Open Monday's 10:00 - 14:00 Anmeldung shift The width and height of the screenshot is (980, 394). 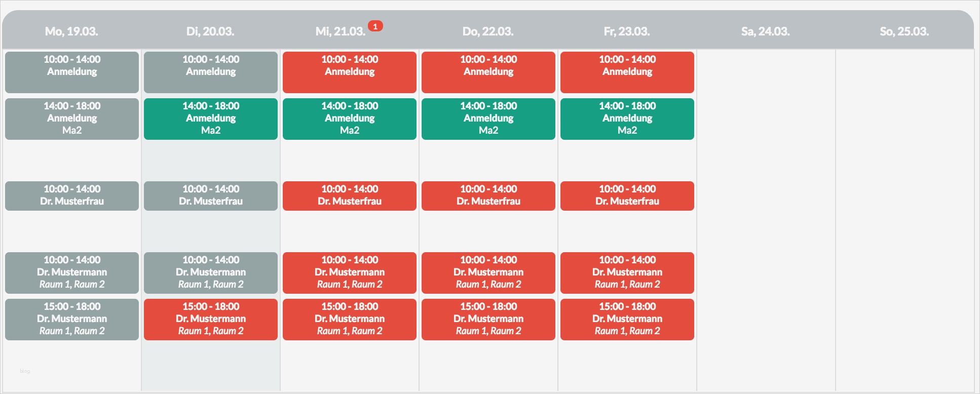point(72,72)
